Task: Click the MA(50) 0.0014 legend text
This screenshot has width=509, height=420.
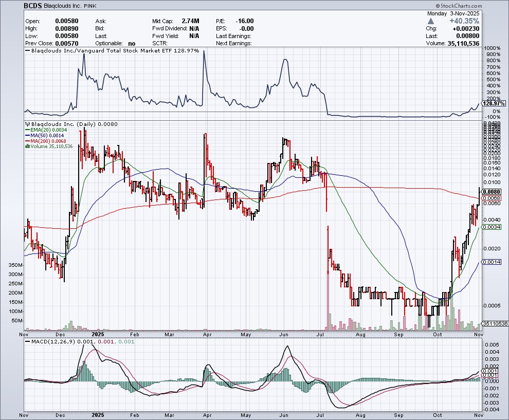Action: pyautogui.click(x=47, y=135)
